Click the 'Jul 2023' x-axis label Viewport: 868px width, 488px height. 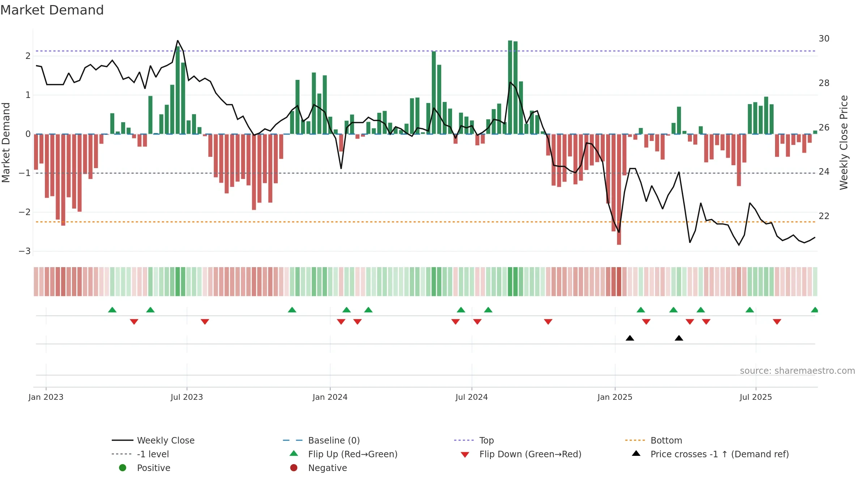[187, 397]
